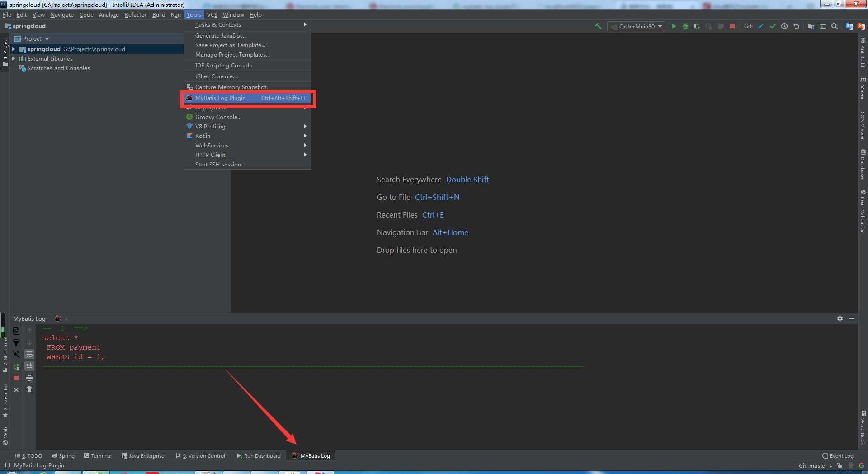Toggle scroll to end in the MyBatis Log panel
The width and height of the screenshot is (868, 474).
pos(29,366)
